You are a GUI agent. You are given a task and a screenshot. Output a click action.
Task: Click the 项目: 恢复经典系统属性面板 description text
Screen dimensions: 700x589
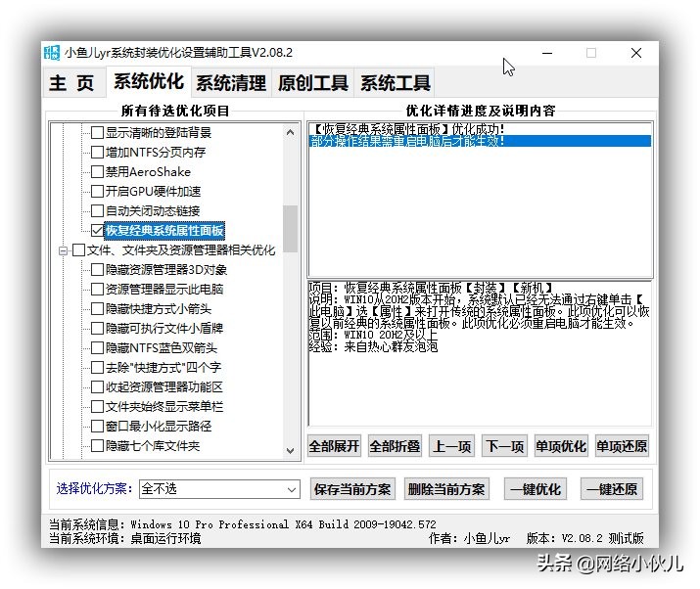[x=432, y=288]
